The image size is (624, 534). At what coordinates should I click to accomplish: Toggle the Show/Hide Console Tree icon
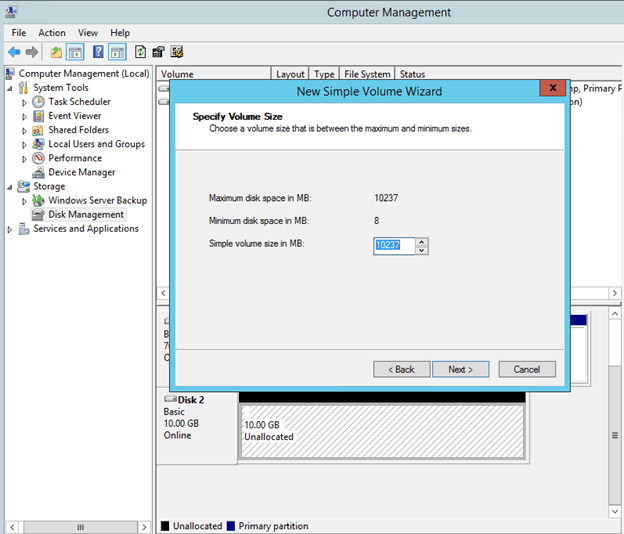click(x=75, y=52)
